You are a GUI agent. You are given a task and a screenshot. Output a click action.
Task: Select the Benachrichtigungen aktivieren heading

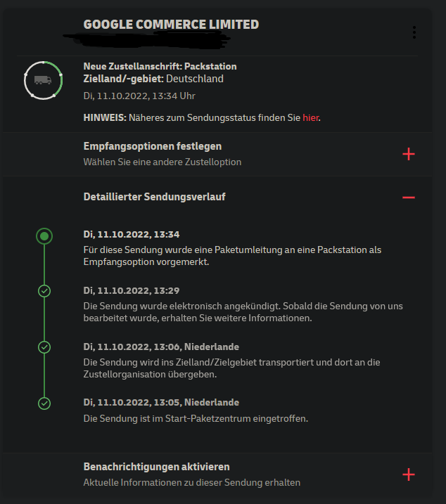click(156, 467)
